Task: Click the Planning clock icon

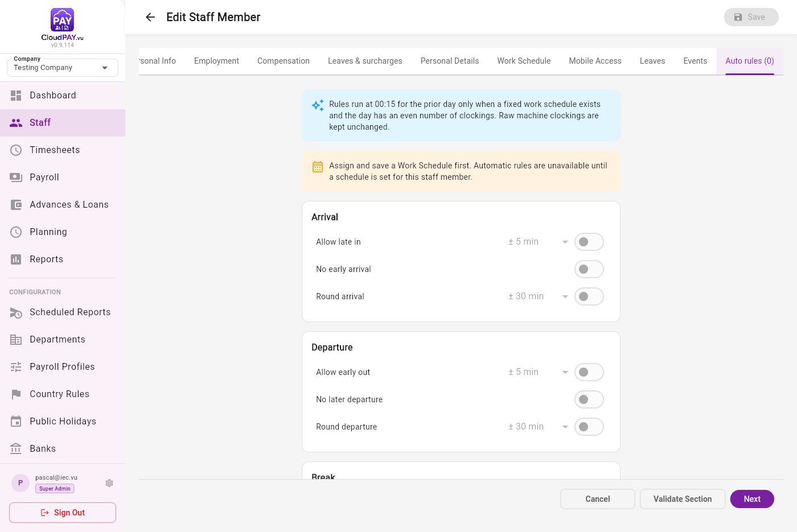Action: tap(16, 232)
